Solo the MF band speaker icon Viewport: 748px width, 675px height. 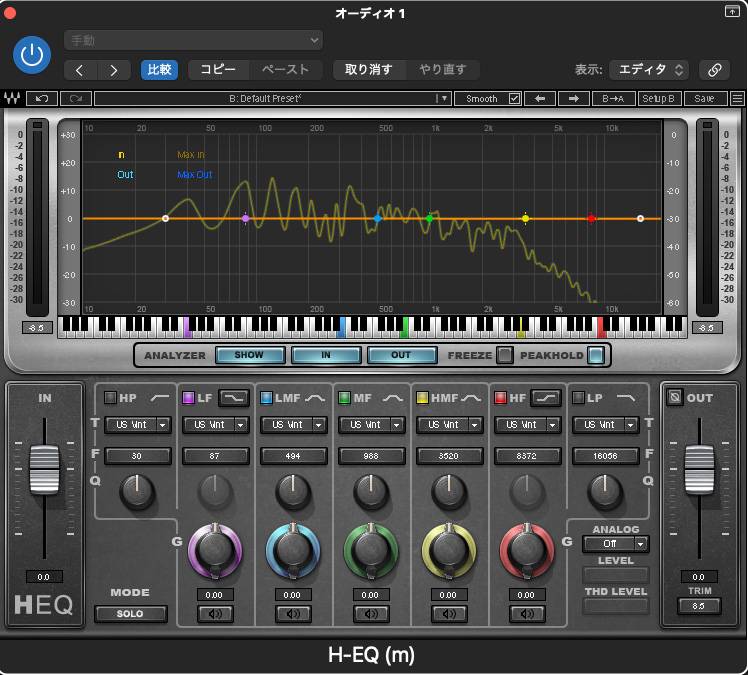(371, 613)
